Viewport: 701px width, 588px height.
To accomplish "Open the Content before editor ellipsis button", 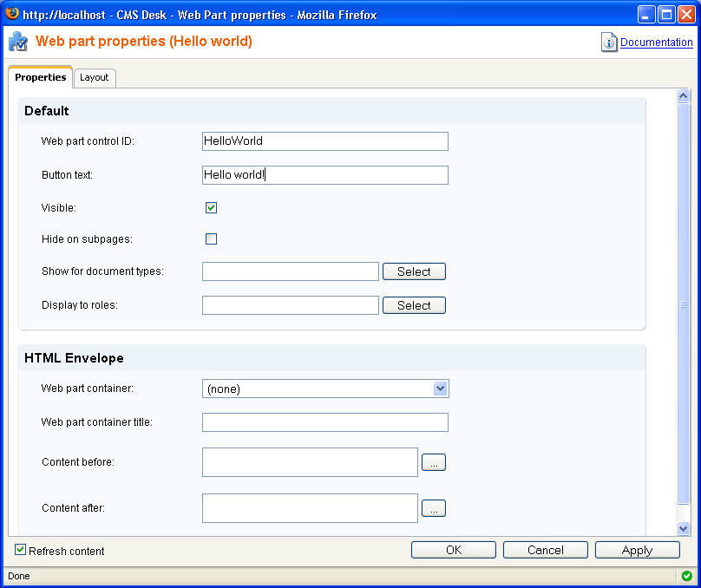I will tap(434, 462).
